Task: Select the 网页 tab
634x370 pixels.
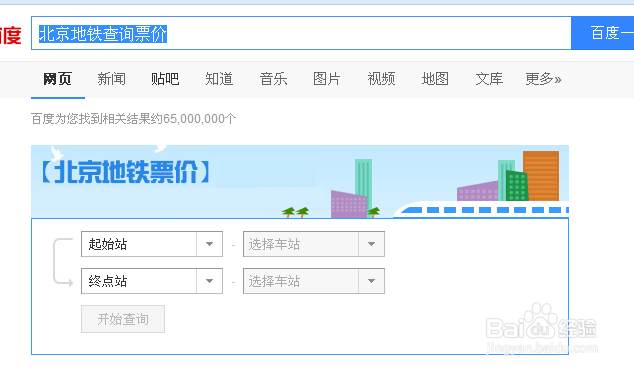Action: (x=57, y=78)
